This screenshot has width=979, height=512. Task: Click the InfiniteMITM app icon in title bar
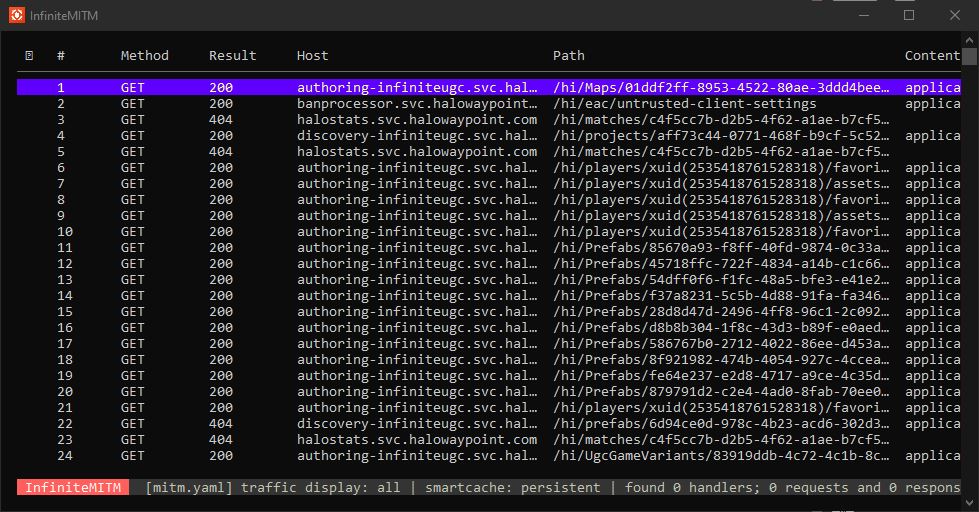coord(17,15)
